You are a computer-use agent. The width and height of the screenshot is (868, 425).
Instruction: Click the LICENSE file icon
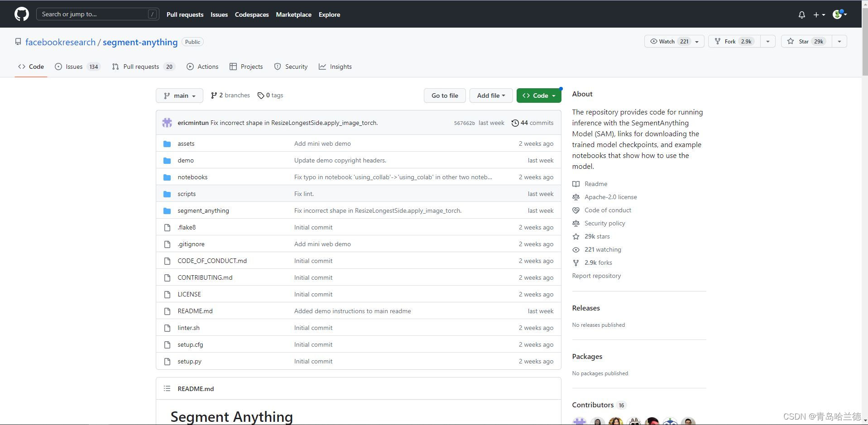tap(167, 294)
